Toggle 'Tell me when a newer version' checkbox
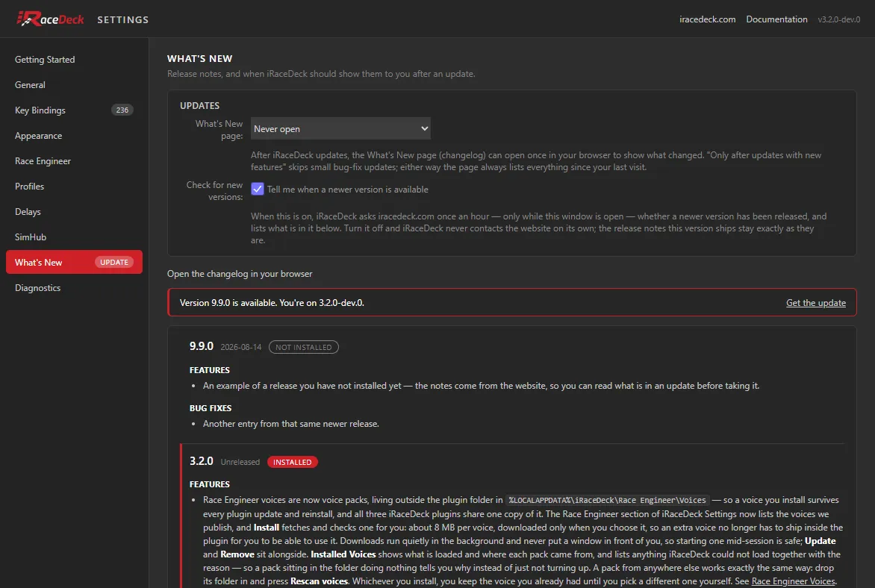 coord(258,189)
